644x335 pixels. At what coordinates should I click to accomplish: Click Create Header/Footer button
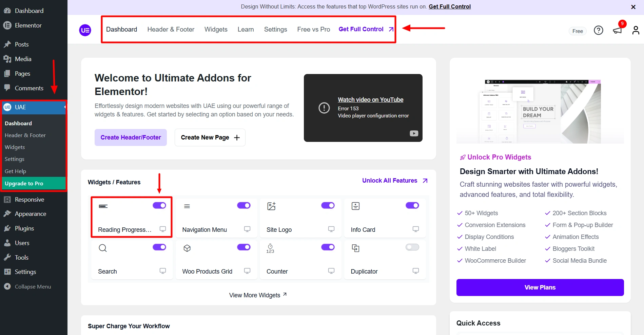(131, 137)
